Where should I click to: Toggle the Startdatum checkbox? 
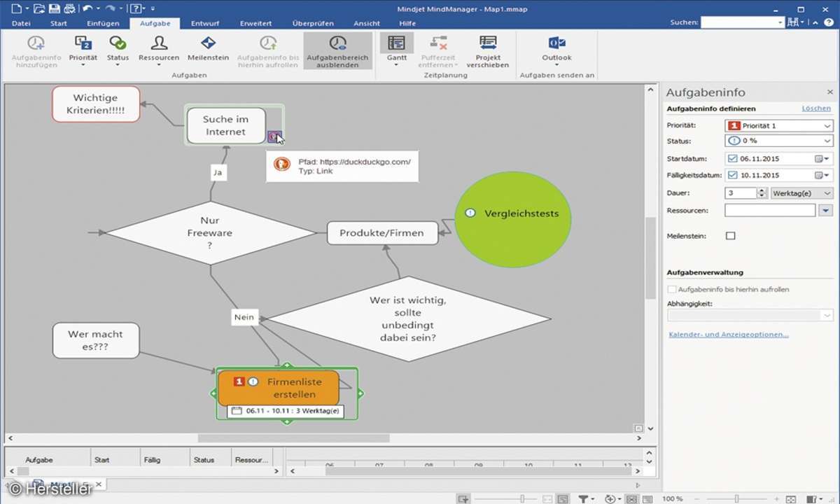point(732,159)
